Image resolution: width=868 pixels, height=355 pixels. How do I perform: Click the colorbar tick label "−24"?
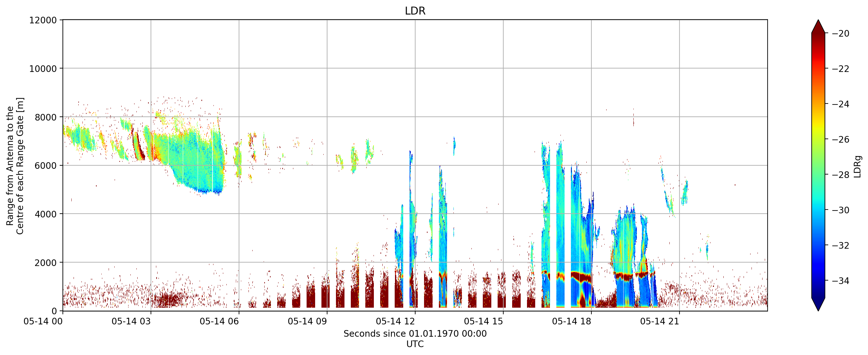[840, 104]
